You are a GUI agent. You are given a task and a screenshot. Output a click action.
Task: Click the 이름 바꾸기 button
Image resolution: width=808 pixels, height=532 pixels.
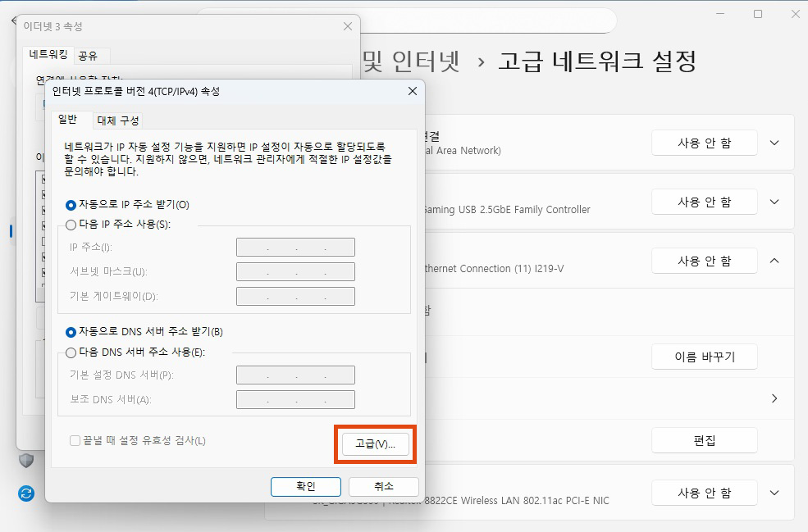coord(704,357)
